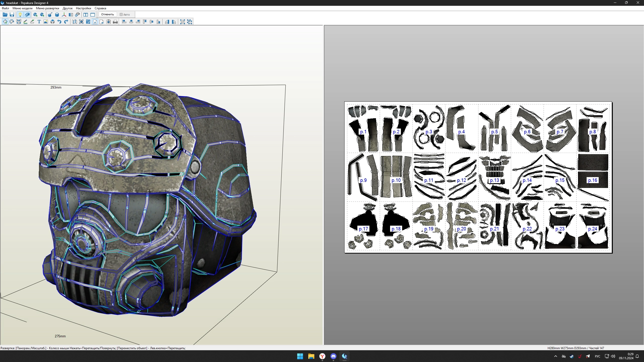Toggle the texture display cube icon
The width and height of the screenshot is (644, 362).
[x=27, y=15]
